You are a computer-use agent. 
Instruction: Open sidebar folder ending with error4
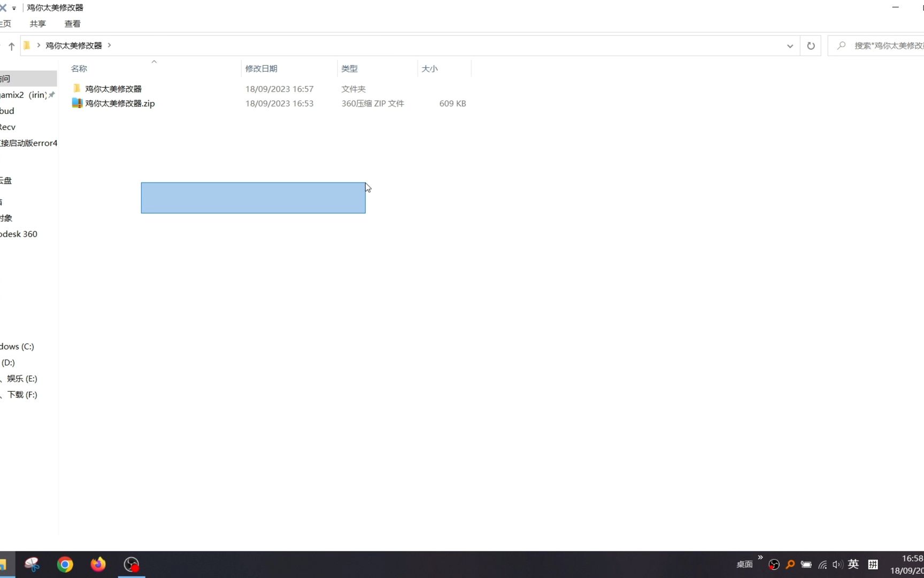tap(28, 143)
